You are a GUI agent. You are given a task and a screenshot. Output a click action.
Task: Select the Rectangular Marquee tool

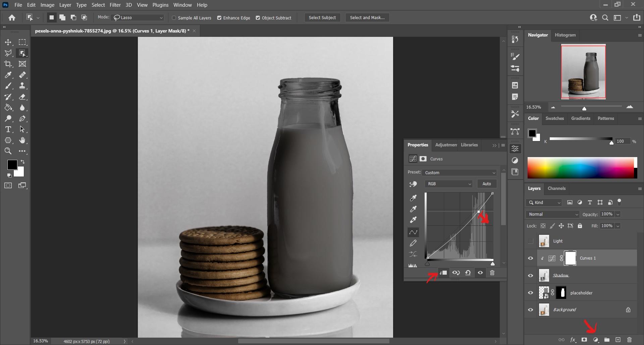[22, 42]
